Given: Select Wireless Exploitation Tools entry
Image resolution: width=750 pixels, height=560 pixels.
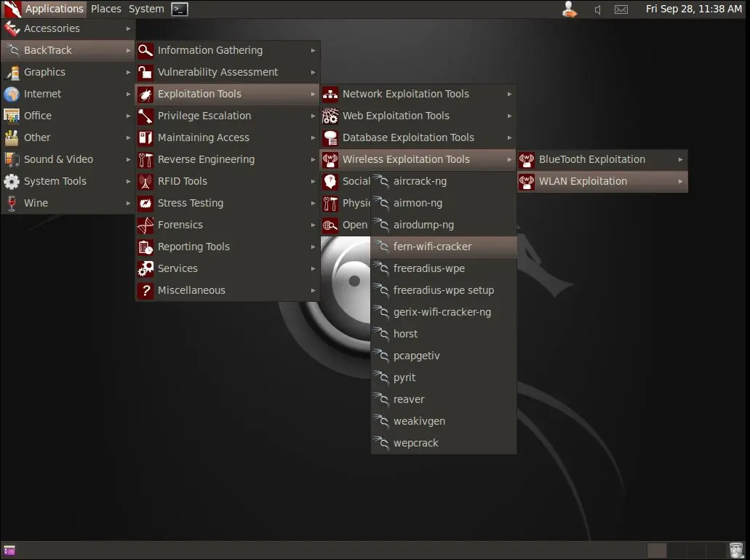Looking at the screenshot, I should pyautogui.click(x=418, y=159).
